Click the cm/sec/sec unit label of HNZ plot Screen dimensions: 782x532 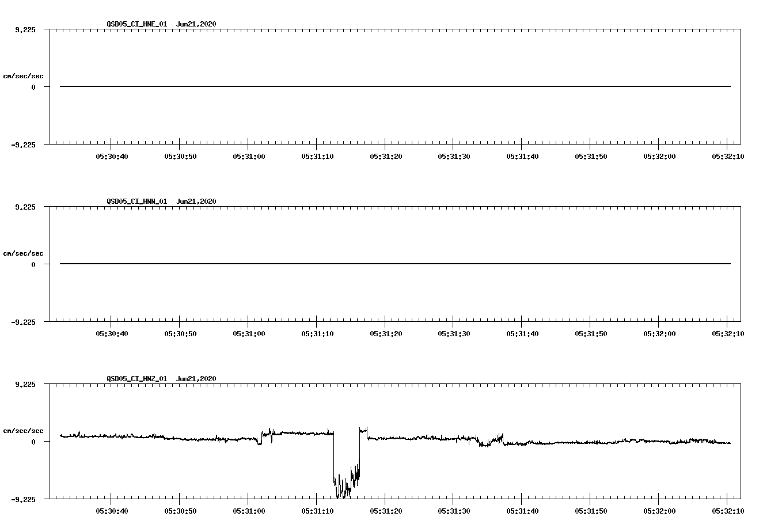pos(23,431)
